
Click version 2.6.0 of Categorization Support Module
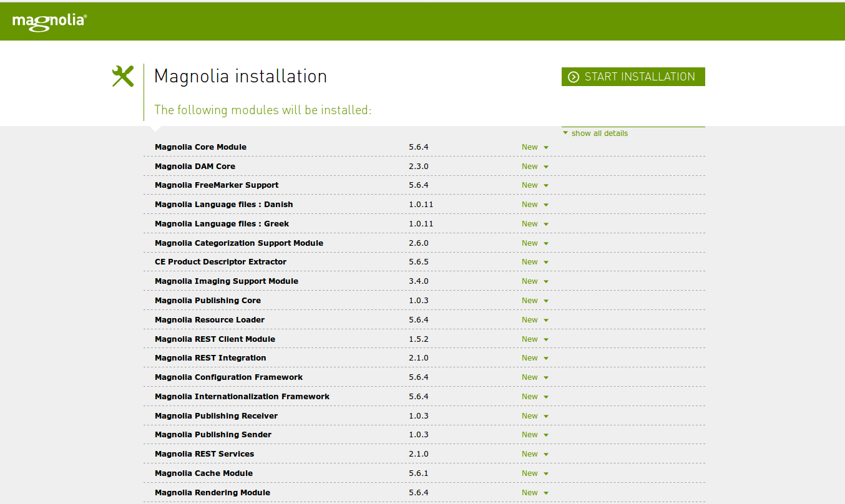[x=419, y=243]
